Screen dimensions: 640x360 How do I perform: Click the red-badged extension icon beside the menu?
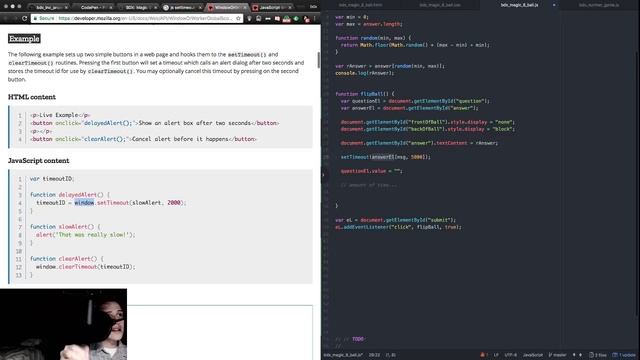coord(306,19)
